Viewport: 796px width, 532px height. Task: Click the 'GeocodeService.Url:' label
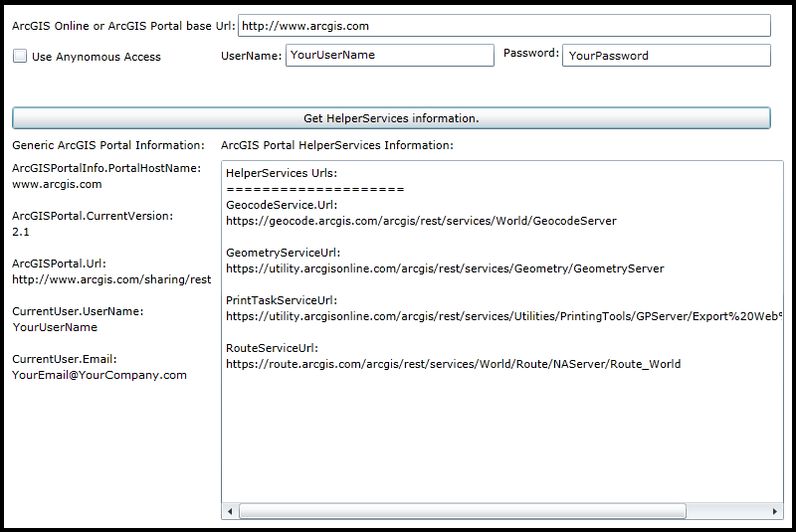tap(282, 205)
